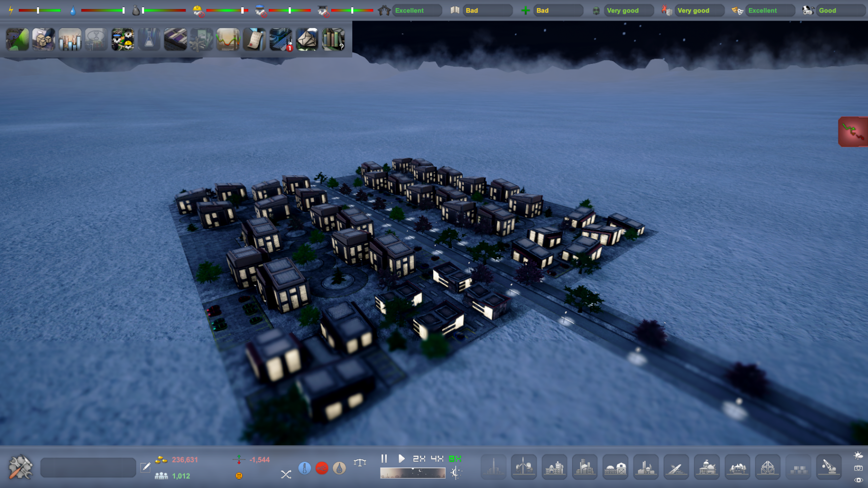Open the parks gazebo build menu

(x=737, y=467)
